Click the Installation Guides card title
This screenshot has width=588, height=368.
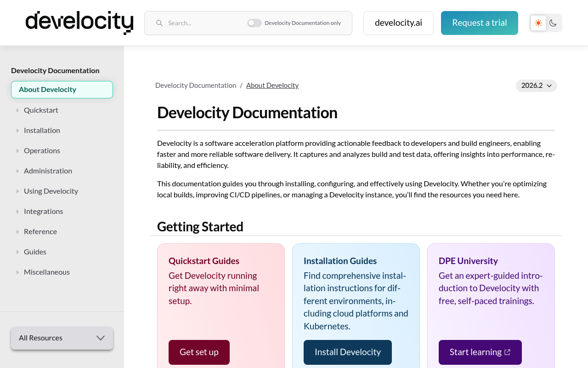click(x=340, y=261)
